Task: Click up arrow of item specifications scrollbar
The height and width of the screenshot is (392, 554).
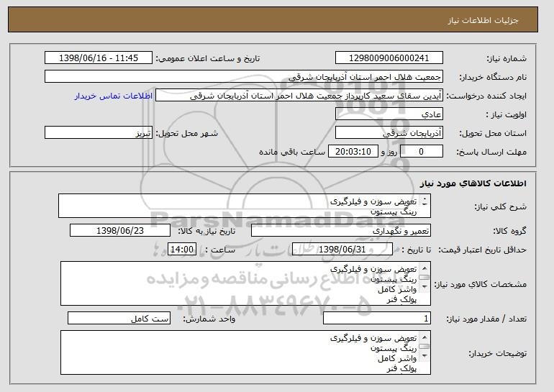Action: click(x=424, y=268)
